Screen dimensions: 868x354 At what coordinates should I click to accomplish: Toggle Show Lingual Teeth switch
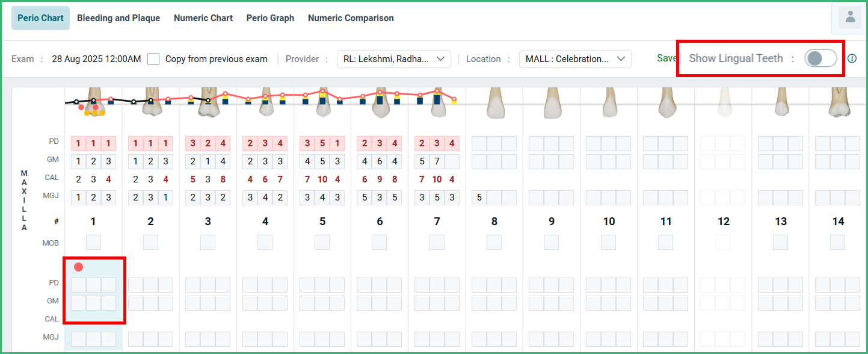[x=820, y=58]
